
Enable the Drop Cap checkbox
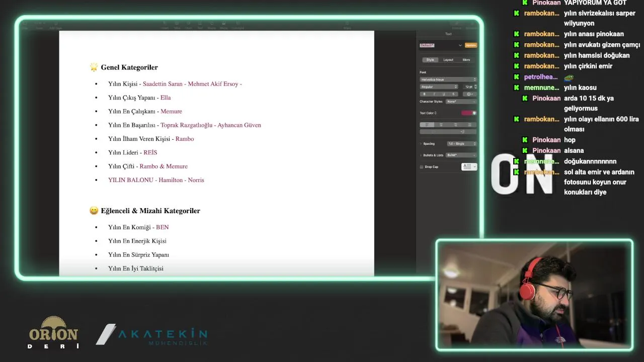click(x=422, y=167)
